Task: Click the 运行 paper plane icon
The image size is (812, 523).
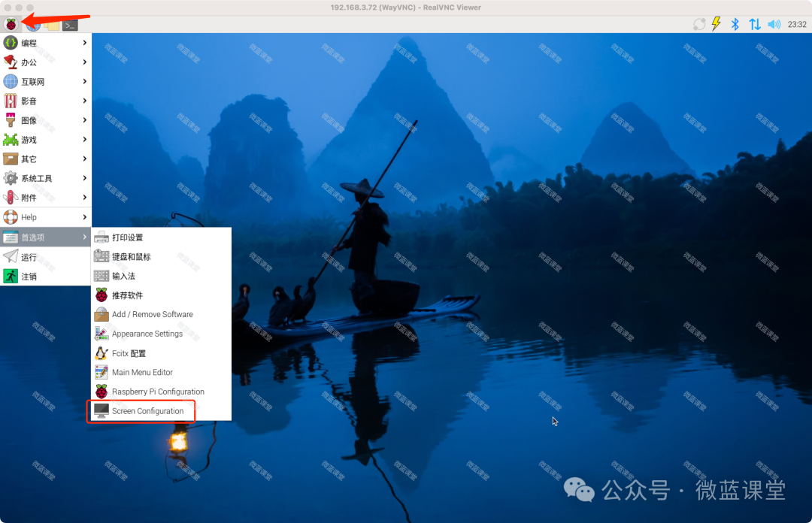Action: pos(11,257)
